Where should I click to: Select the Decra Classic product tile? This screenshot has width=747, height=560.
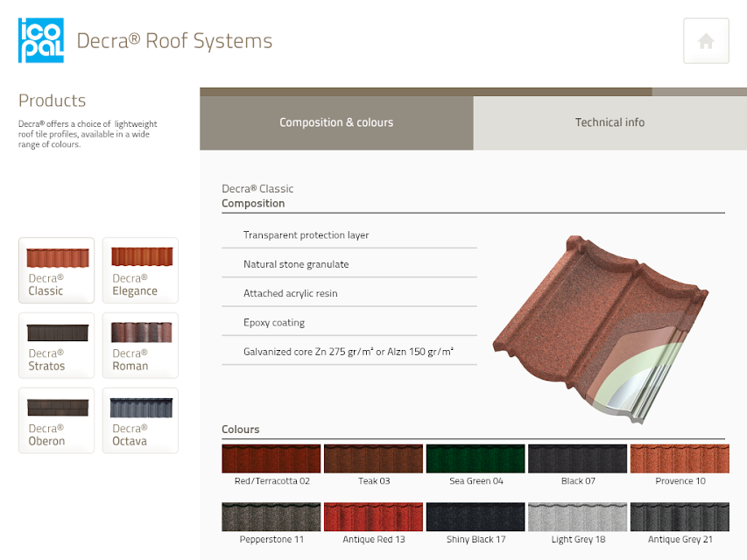[x=57, y=270]
